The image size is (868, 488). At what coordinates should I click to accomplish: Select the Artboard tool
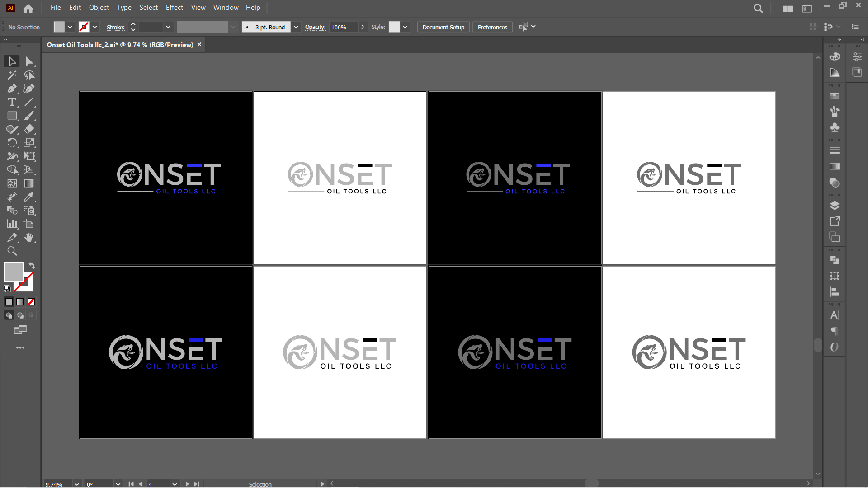(x=29, y=224)
